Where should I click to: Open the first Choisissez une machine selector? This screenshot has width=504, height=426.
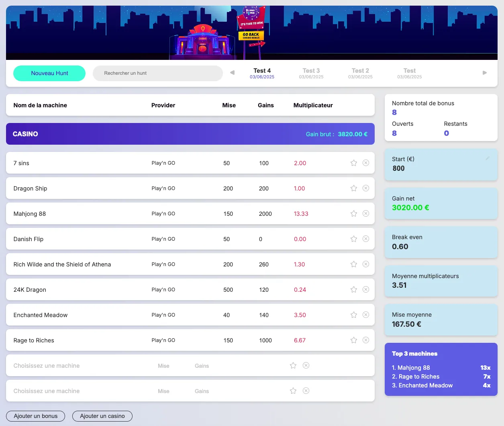(47, 366)
